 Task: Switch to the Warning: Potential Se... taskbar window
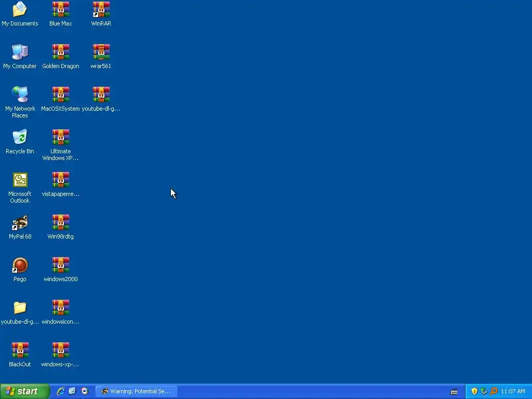tap(137, 391)
